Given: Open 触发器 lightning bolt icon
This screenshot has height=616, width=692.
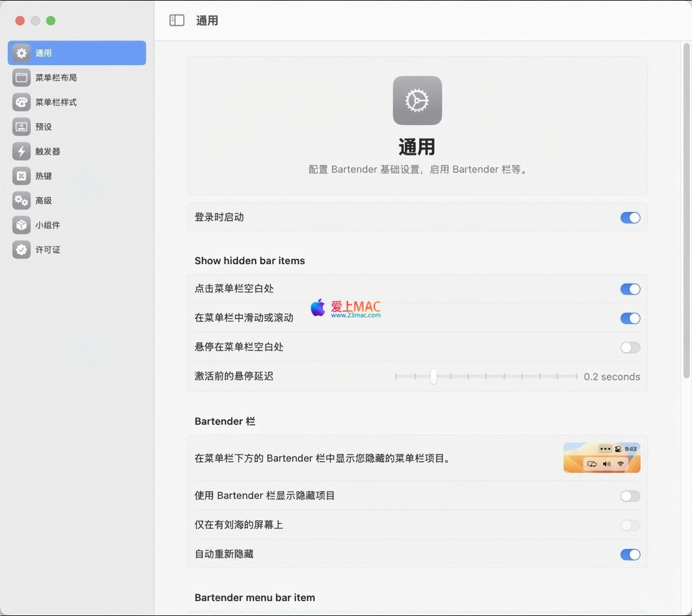Looking at the screenshot, I should (x=22, y=151).
